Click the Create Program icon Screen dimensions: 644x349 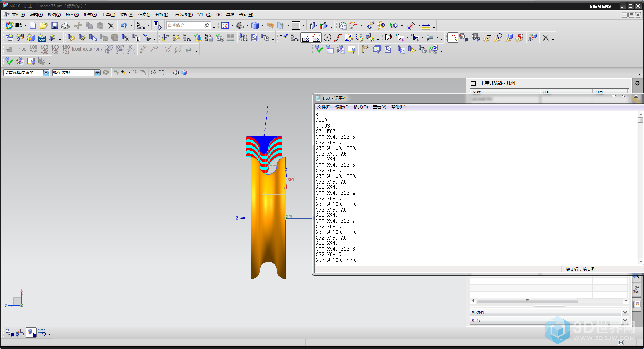[9, 37]
